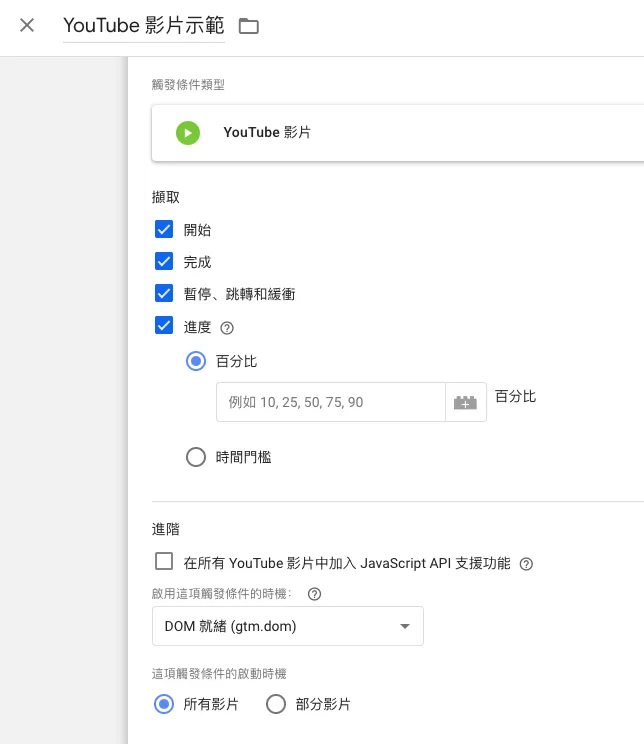Open the folder icon next to the trigger name
The image size is (644, 744).
click(249, 26)
